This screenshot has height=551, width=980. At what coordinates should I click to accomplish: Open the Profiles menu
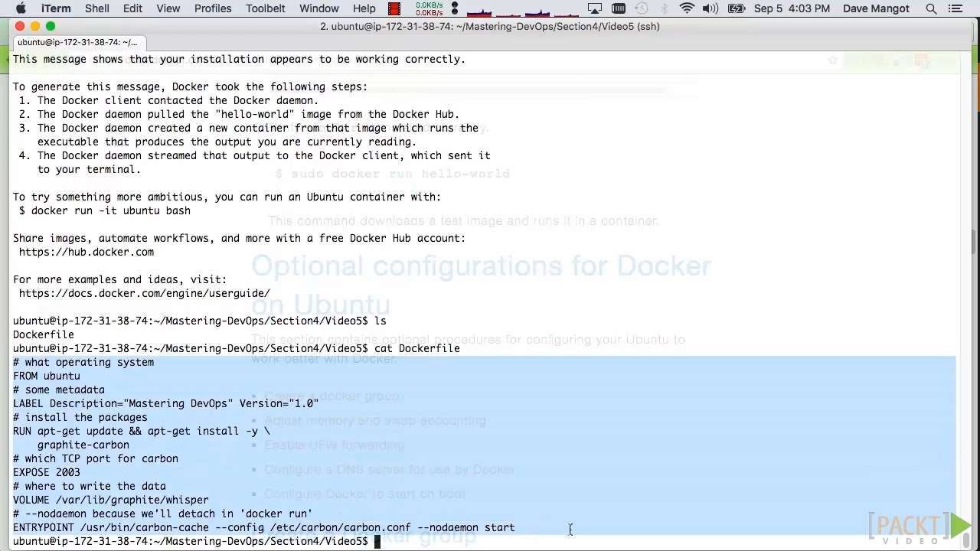click(x=213, y=8)
